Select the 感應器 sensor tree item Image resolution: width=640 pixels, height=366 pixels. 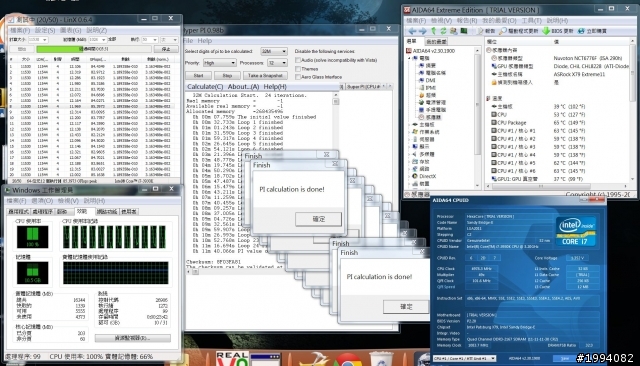[x=433, y=117]
